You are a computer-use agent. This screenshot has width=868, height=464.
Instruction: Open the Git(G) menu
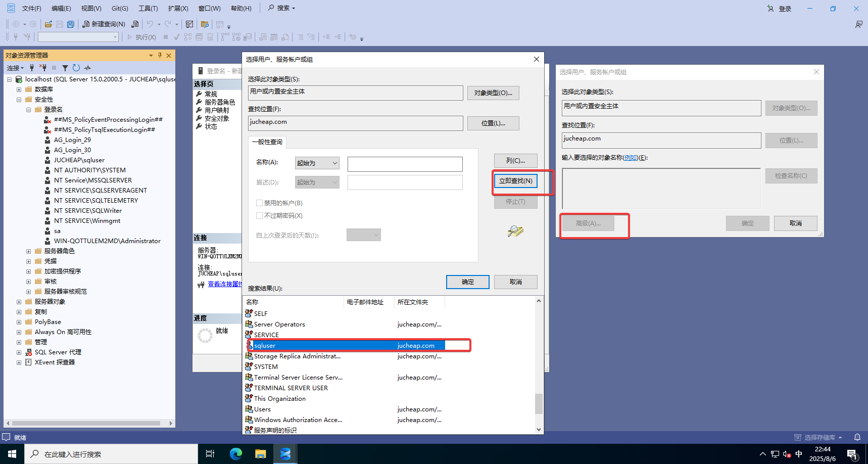click(120, 8)
